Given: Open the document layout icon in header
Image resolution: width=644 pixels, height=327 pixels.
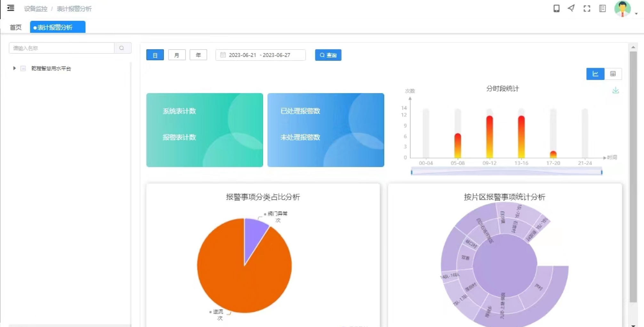Looking at the screenshot, I should tap(602, 9).
